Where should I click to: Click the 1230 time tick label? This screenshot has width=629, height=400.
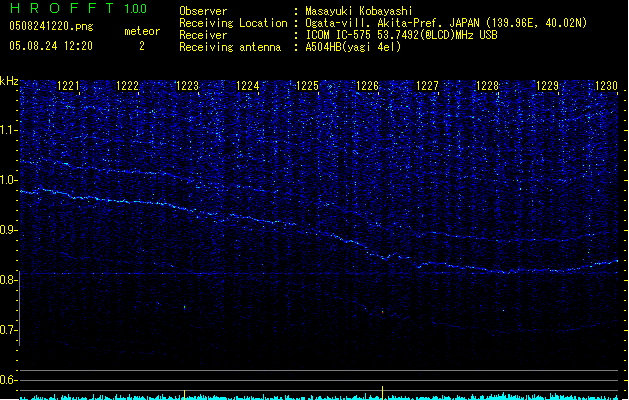607,87
